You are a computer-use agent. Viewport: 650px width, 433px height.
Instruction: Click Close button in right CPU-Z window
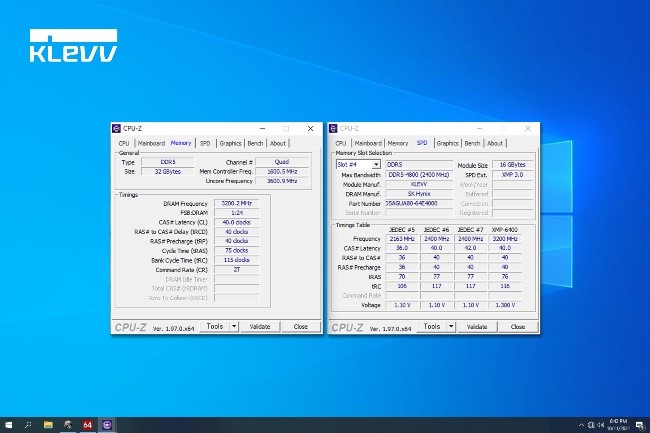pos(518,327)
